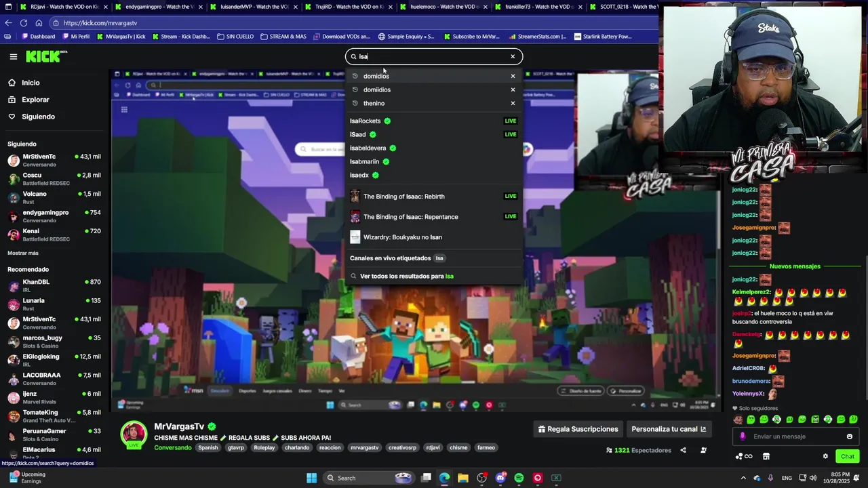Viewport: 868px width, 488px height.
Task: Open endygamingpro channel in sidebar
Action: tap(54, 216)
